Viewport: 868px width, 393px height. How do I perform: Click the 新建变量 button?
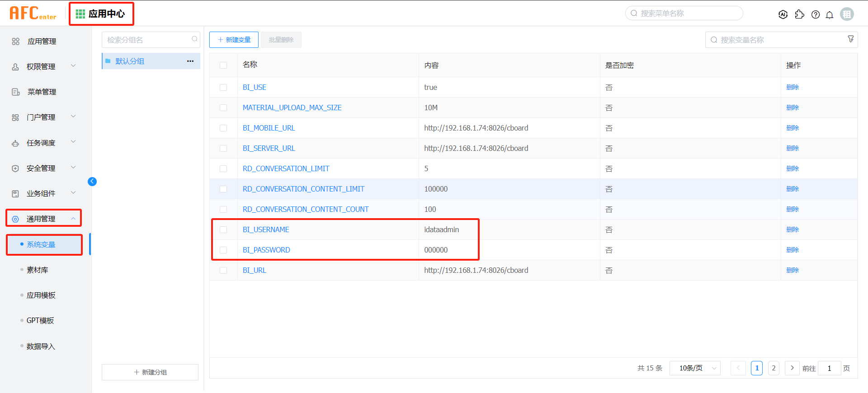pyautogui.click(x=234, y=40)
